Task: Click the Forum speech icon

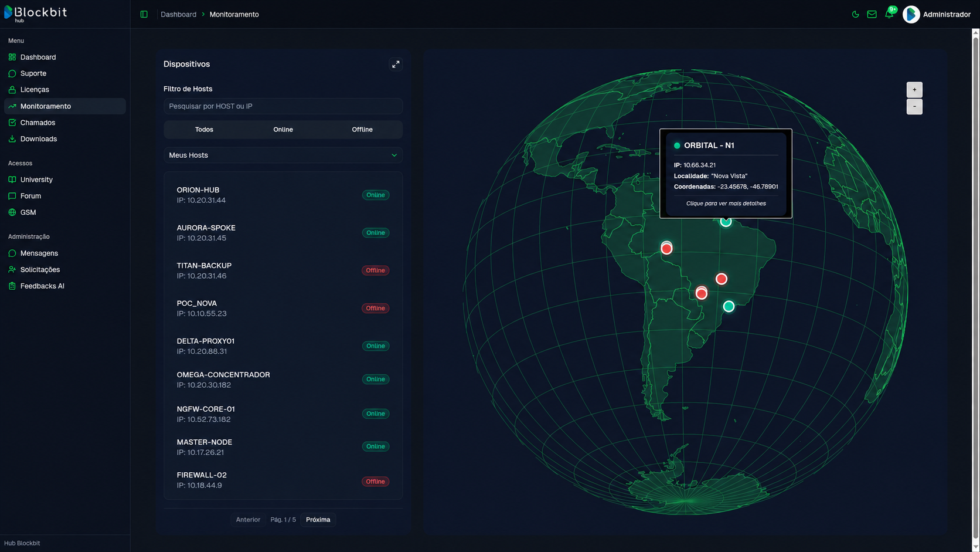Action: [x=12, y=196]
